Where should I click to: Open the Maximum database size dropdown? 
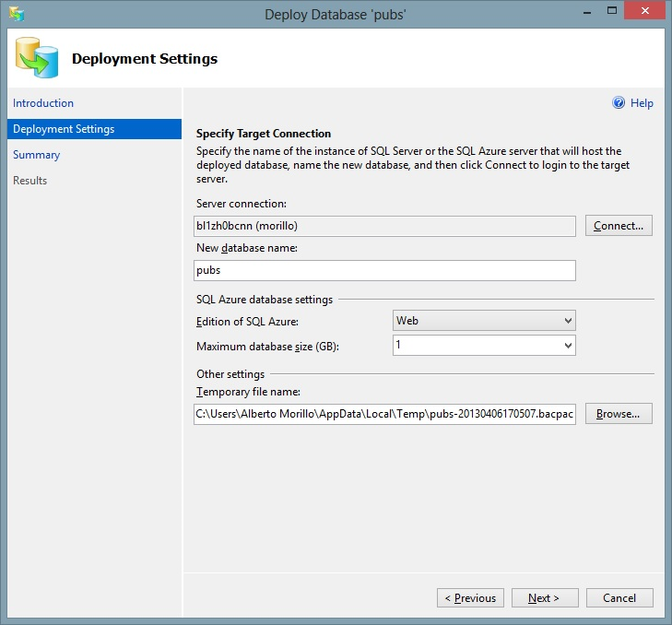pos(484,345)
